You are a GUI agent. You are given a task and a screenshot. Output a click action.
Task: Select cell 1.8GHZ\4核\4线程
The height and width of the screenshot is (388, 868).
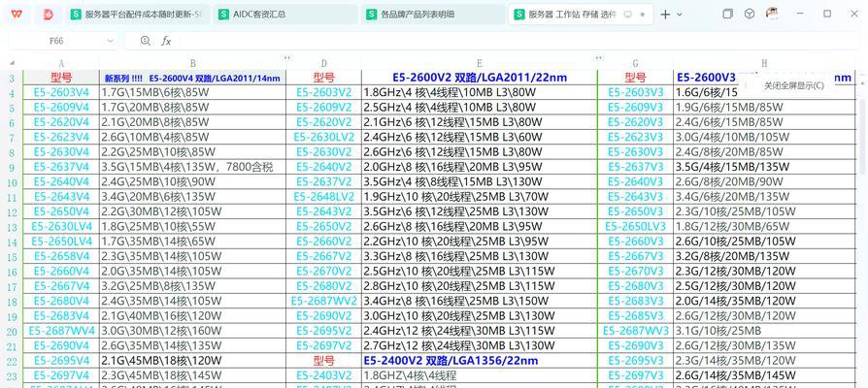480,375
